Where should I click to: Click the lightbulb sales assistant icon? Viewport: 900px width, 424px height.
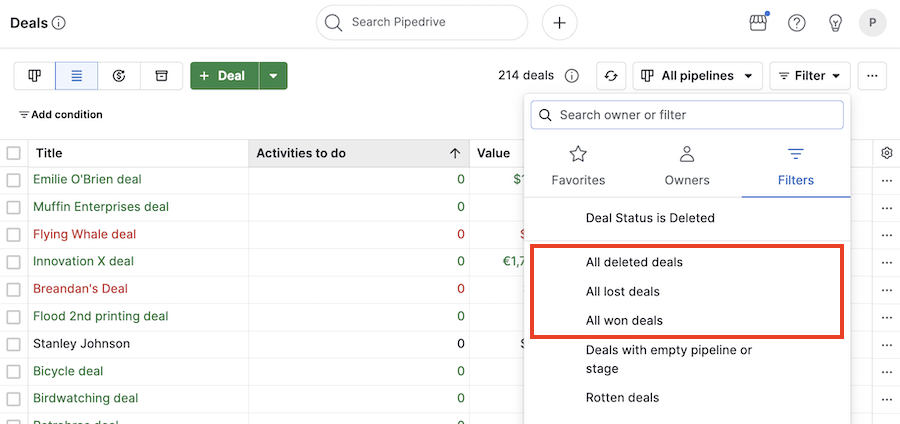coord(835,23)
